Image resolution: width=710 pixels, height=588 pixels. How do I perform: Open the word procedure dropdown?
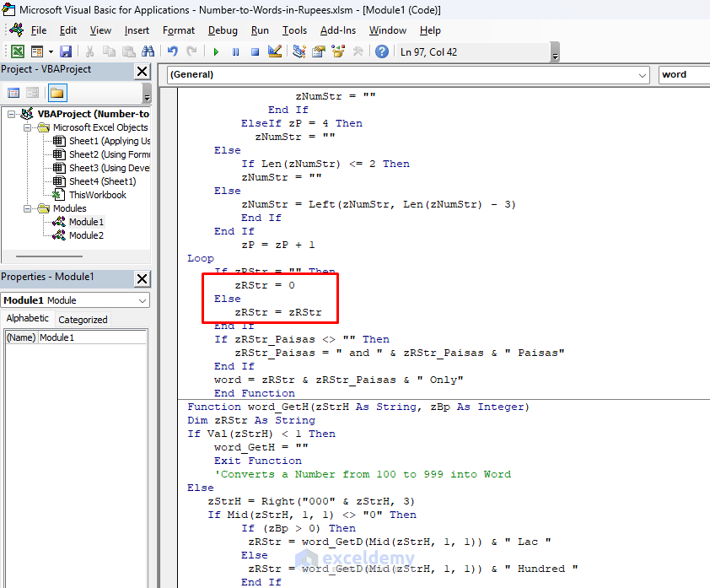(x=684, y=75)
